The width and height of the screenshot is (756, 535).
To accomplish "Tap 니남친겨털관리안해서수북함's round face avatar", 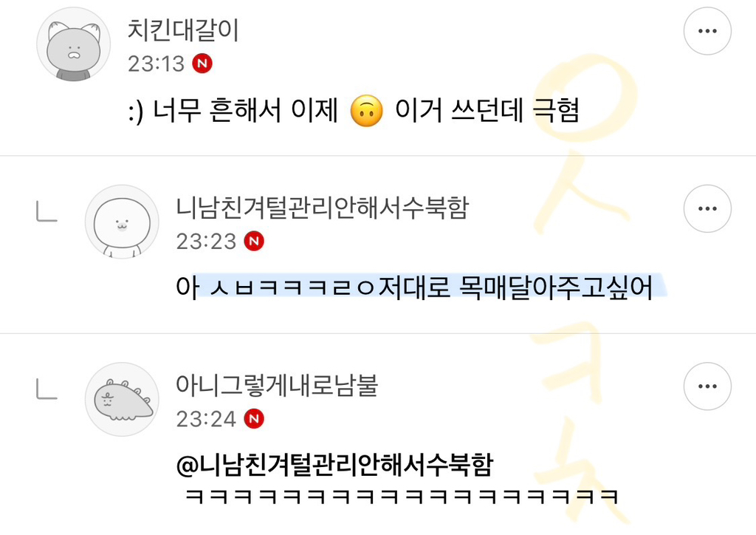I will pos(122,222).
